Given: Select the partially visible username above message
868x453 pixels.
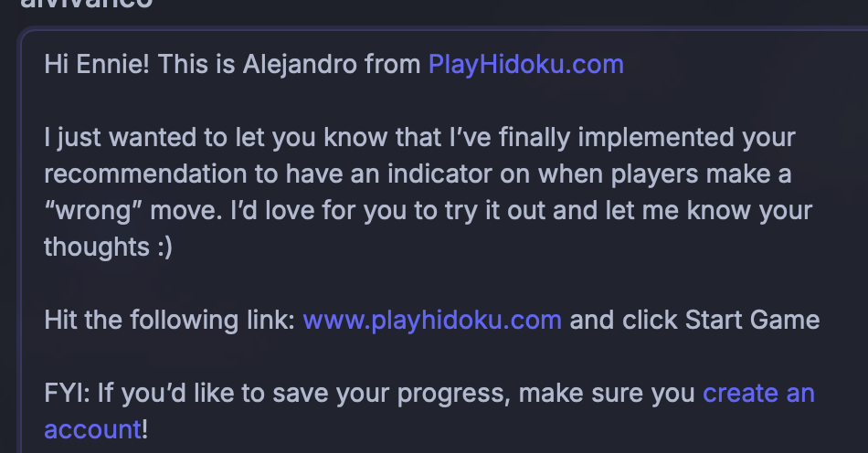Looking at the screenshot, I should (x=87, y=5).
